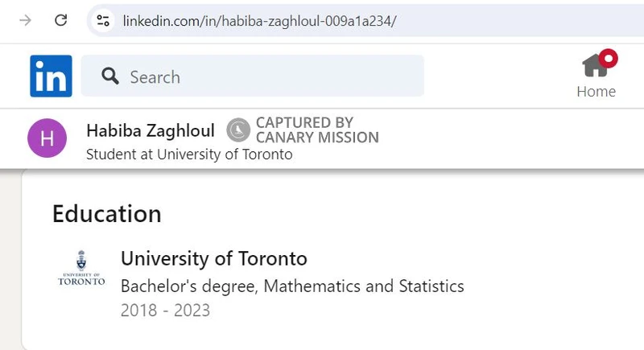Open the Home house icon
The width and height of the screenshot is (644, 350).
[595, 66]
